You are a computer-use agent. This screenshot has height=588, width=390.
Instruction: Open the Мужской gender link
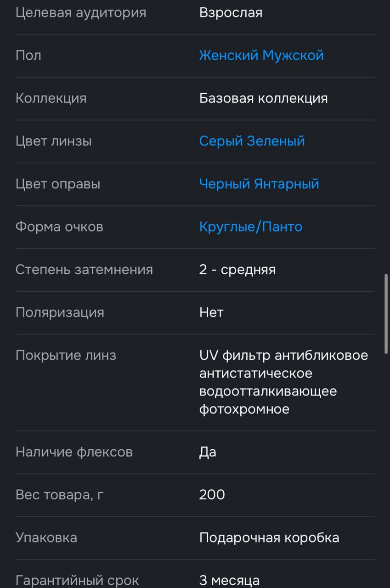293,56
